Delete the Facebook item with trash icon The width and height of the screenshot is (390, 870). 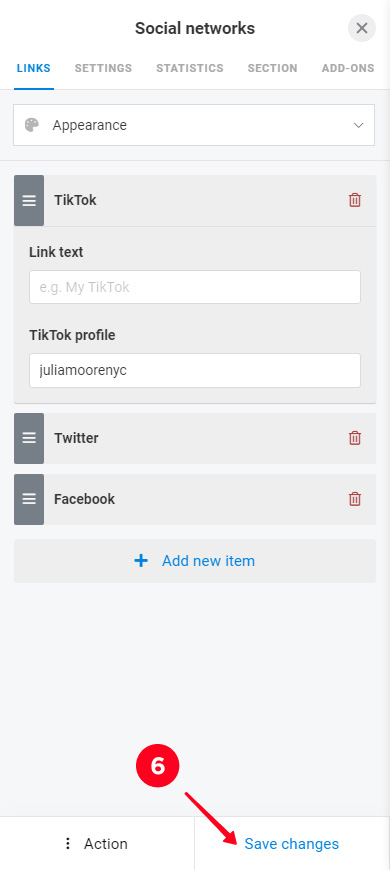point(354,499)
